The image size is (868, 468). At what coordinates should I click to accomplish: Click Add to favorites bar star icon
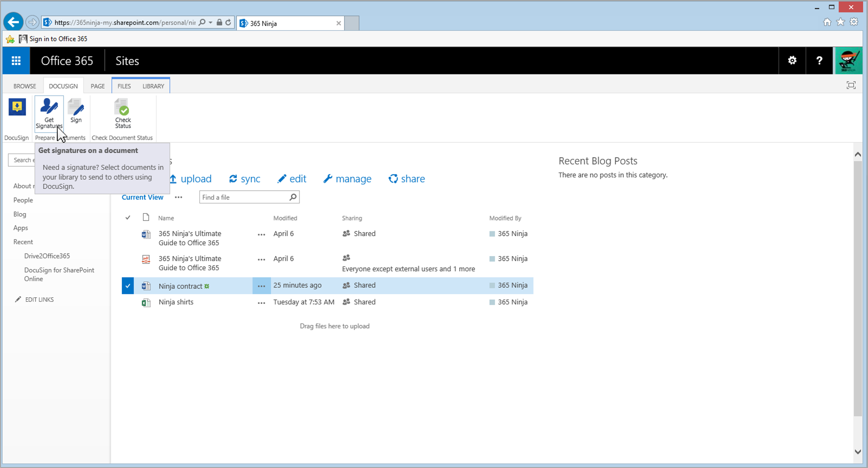pos(10,39)
